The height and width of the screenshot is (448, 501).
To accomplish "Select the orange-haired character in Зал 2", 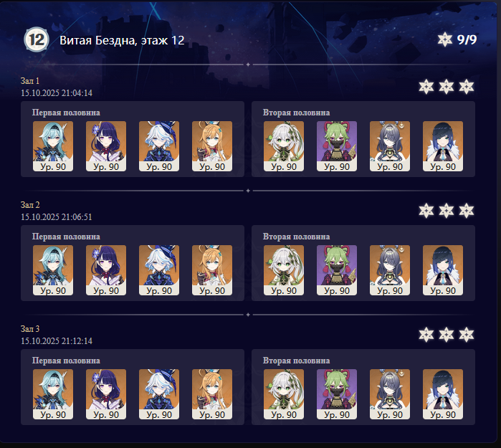I will 212,270.
